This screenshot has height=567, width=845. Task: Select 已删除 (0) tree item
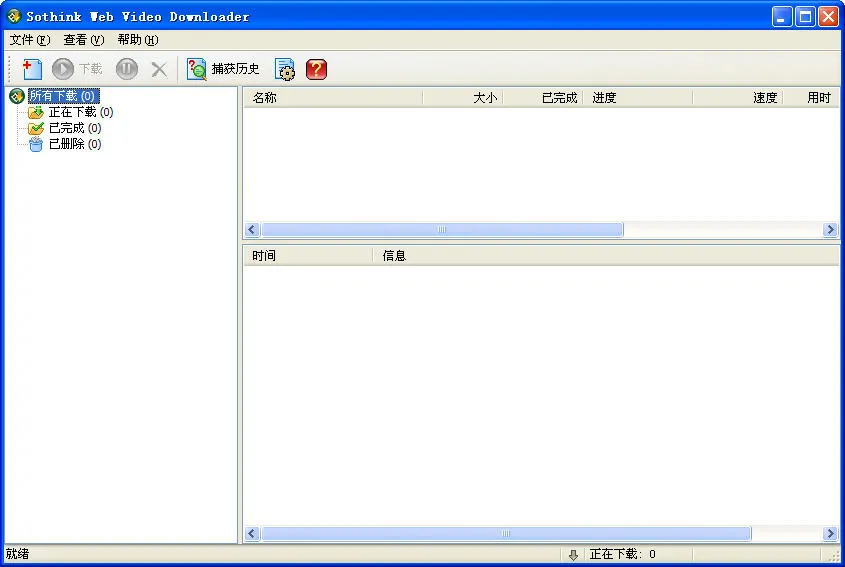pos(75,144)
